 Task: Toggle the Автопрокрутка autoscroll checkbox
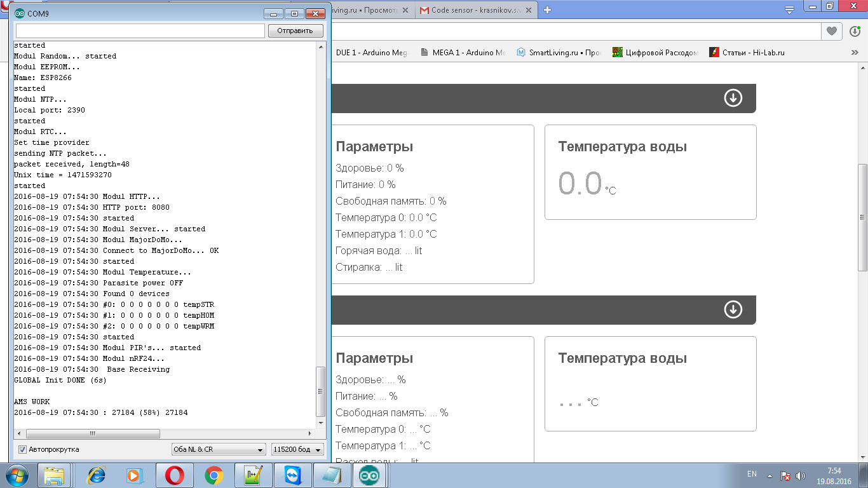click(x=22, y=449)
